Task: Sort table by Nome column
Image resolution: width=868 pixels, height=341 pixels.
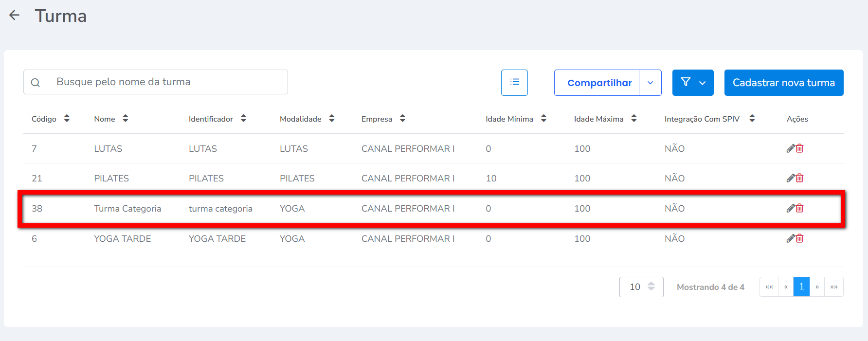Action: coord(126,119)
